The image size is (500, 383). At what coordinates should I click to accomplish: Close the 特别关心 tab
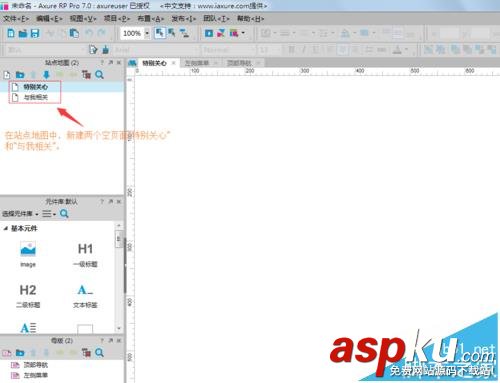[174, 63]
